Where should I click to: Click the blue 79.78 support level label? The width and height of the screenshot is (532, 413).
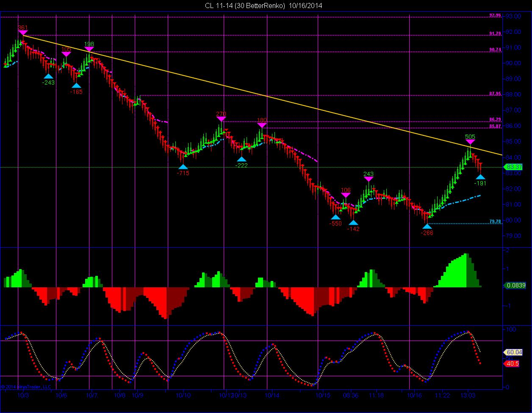pos(495,221)
